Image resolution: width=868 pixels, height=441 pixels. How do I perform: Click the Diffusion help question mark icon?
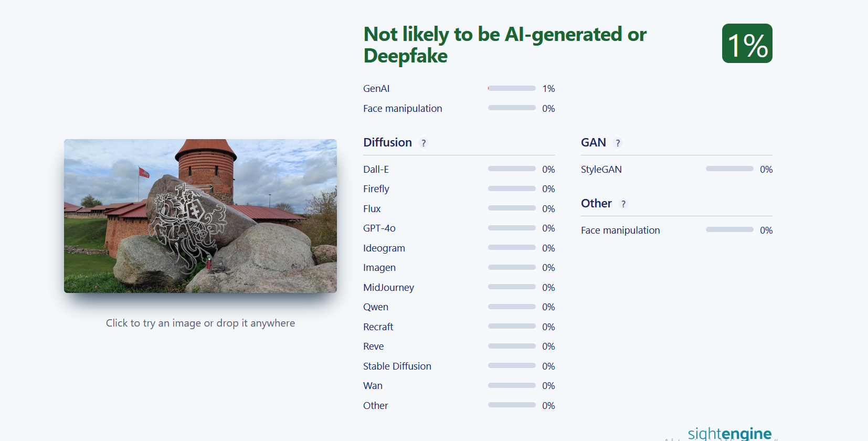pos(424,143)
